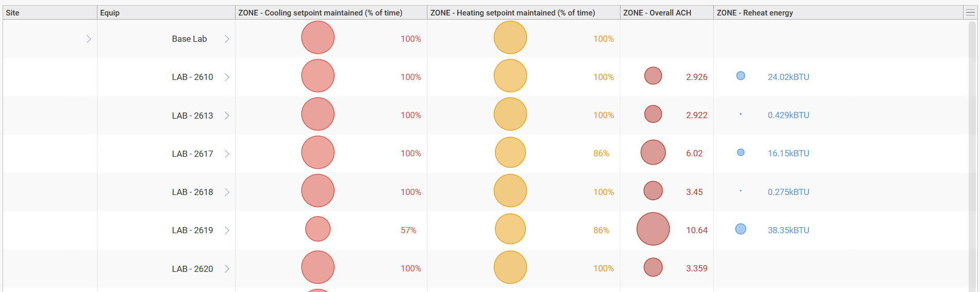Sort by the Equip column header

tap(110, 12)
